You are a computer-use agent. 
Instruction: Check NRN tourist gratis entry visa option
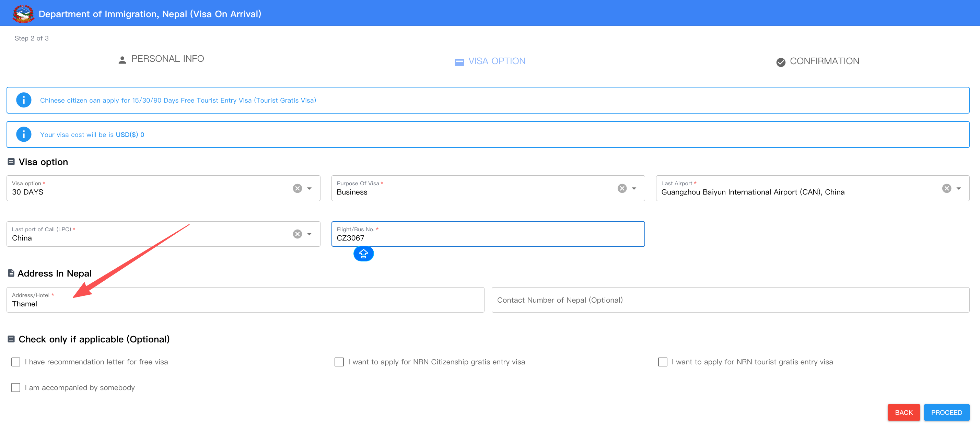[x=662, y=362]
